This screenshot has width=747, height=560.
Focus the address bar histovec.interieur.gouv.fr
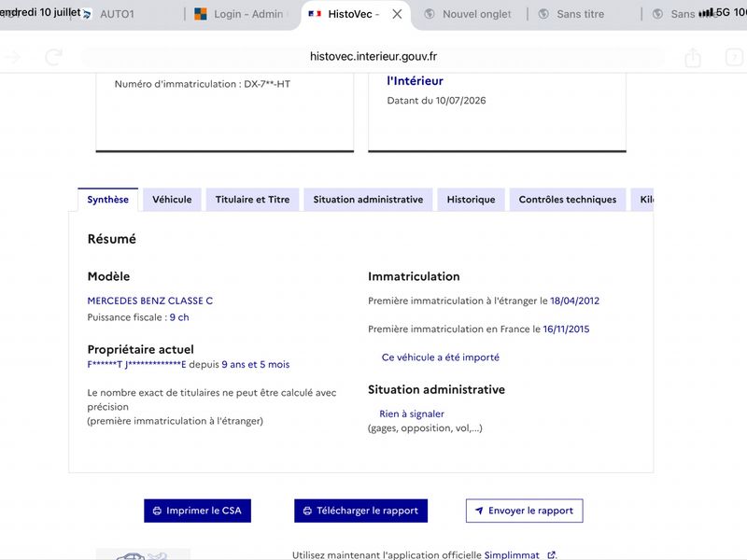(x=373, y=57)
